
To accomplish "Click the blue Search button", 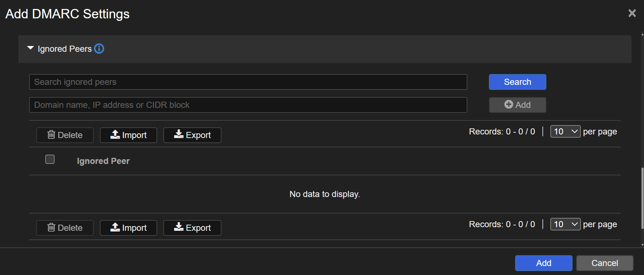I will point(517,82).
